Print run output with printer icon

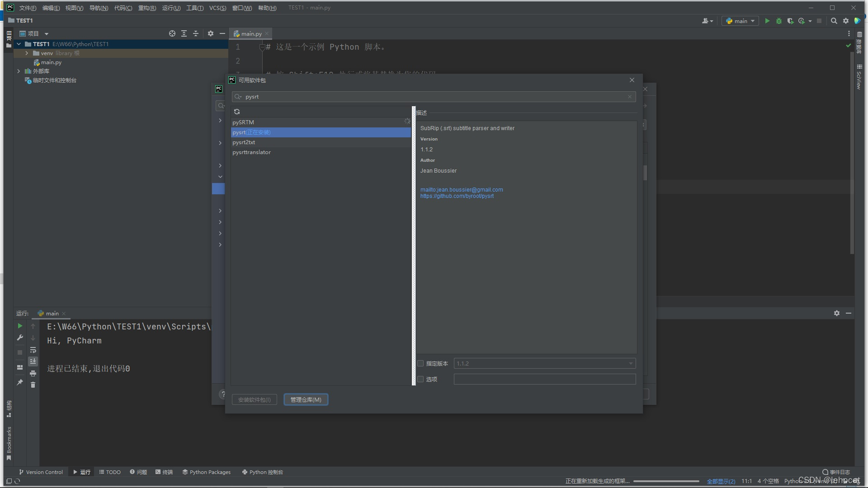coord(33,373)
